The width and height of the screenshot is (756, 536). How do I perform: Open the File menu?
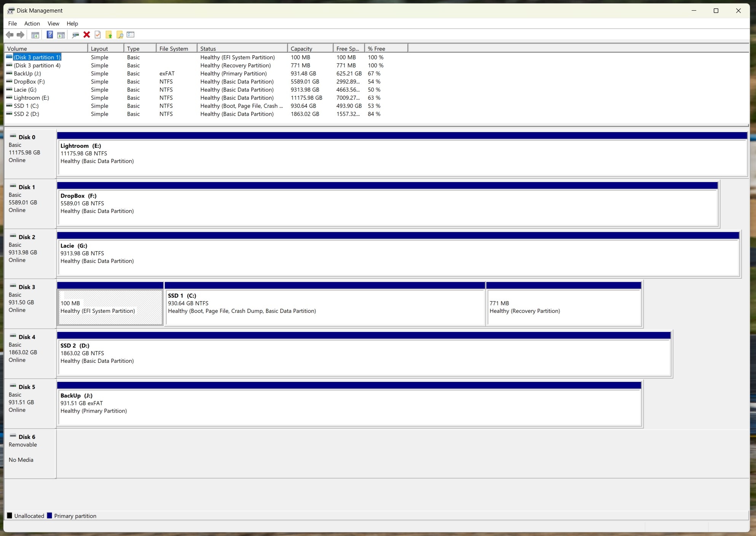[x=13, y=23]
